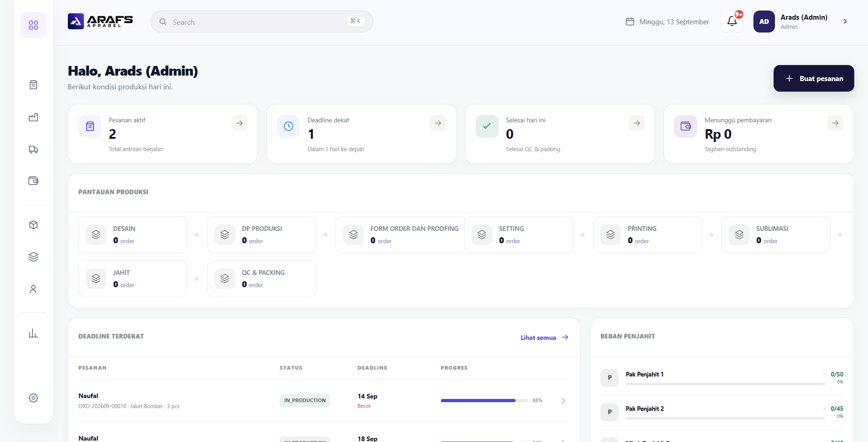Open the stacked layers icon in sidebar

pyautogui.click(x=33, y=257)
